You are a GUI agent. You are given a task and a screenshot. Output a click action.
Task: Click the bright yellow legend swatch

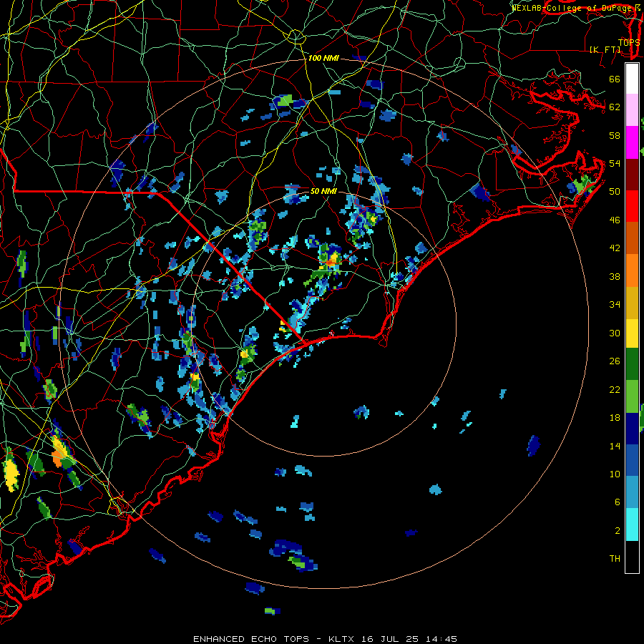632,333
